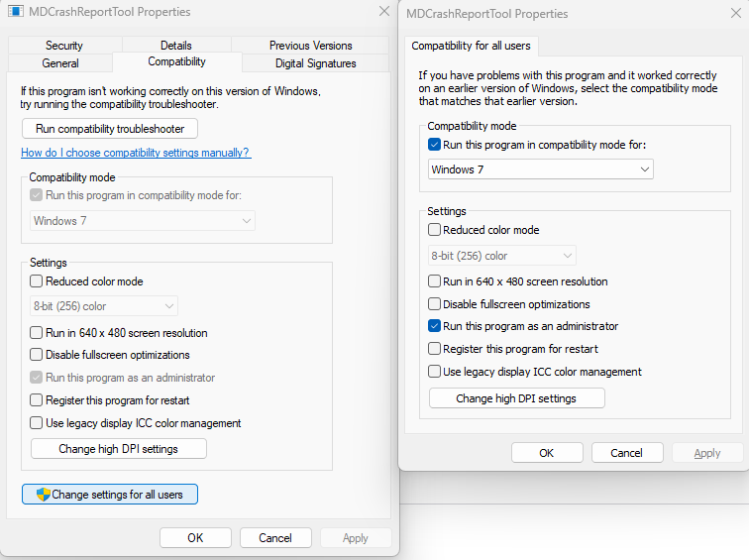Select the Details tab
Screen dimensions: 749x560
[176, 46]
